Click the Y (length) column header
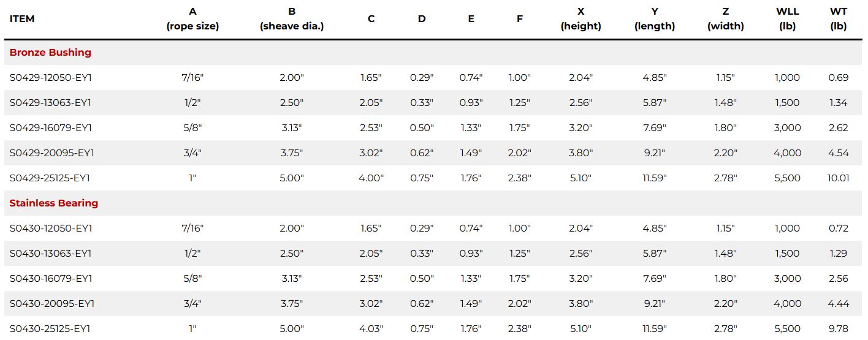The image size is (868, 340). pyautogui.click(x=655, y=19)
